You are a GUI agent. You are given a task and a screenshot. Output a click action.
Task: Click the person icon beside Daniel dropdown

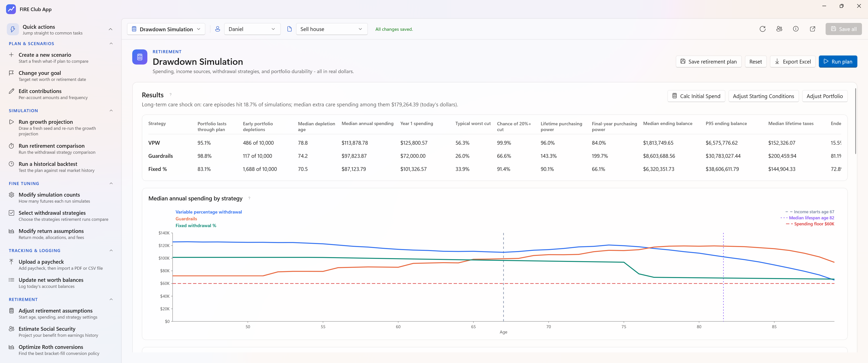[x=217, y=29]
